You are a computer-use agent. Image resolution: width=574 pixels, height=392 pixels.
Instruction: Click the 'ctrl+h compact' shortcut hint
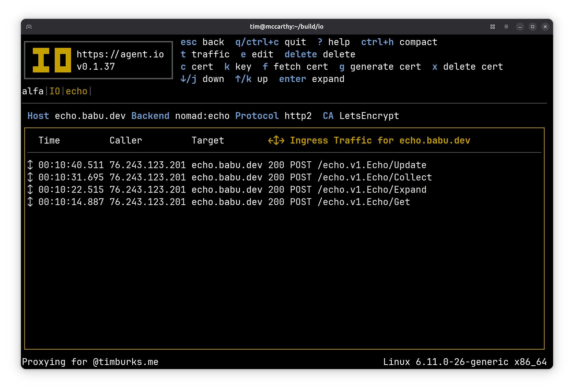tap(399, 42)
